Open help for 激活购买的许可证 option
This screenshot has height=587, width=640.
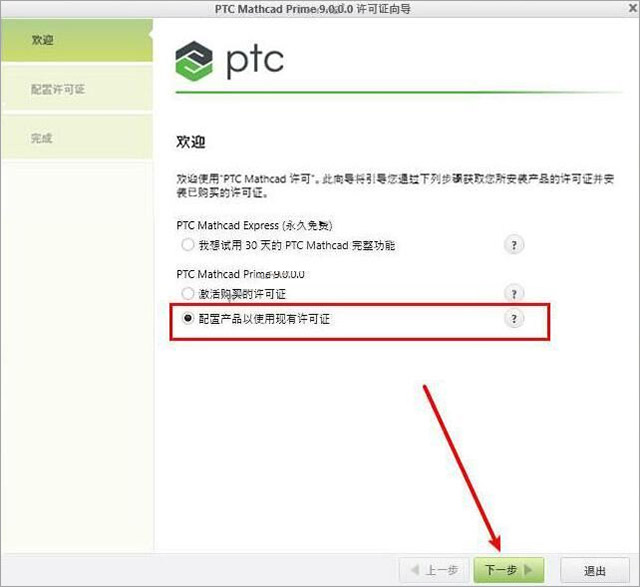coord(514,294)
